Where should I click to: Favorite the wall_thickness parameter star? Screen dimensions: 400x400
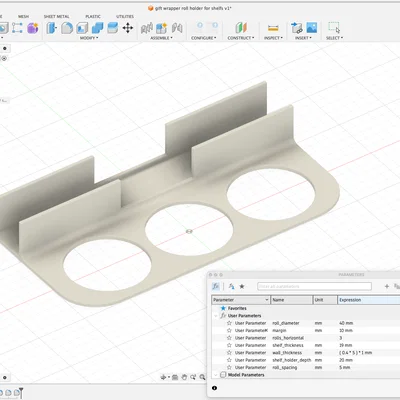pyautogui.click(x=229, y=352)
